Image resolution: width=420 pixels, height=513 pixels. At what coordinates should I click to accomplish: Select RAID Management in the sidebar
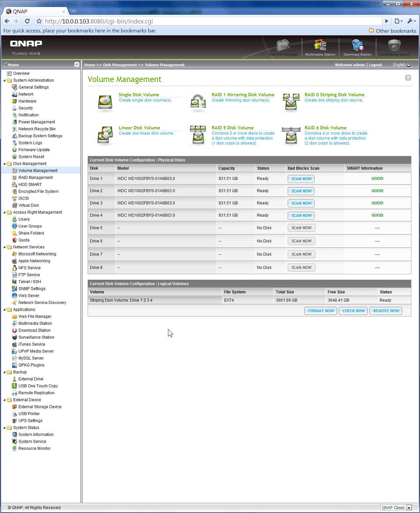tap(35, 178)
